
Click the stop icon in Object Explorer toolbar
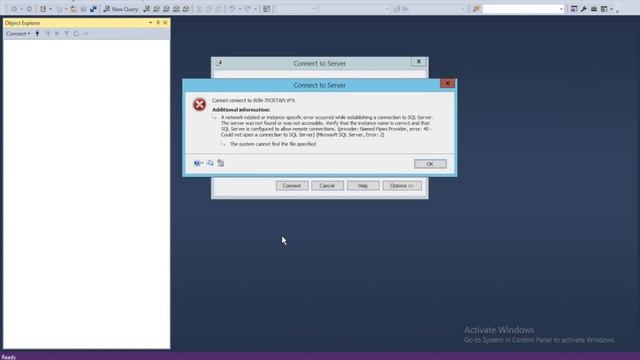click(57, 33)
